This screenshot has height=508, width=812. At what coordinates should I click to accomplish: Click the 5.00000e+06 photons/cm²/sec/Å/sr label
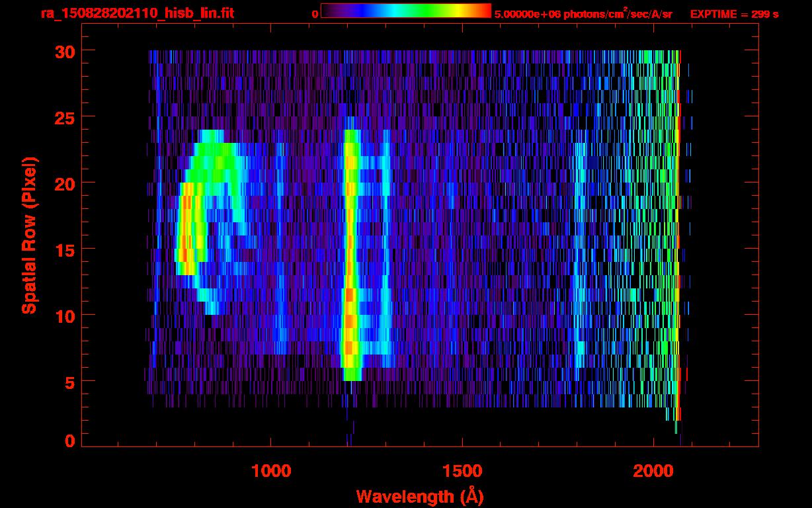(583, 13)
